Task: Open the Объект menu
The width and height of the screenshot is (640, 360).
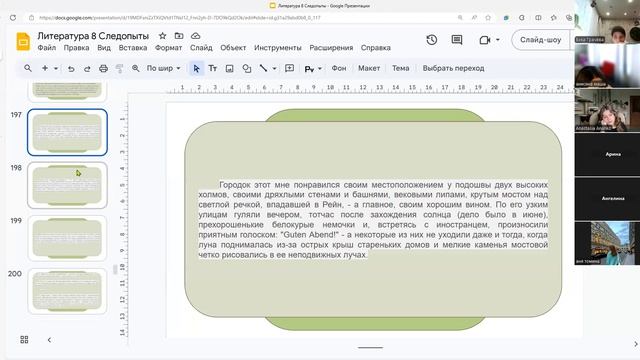Action: click(x=233, y=48)
